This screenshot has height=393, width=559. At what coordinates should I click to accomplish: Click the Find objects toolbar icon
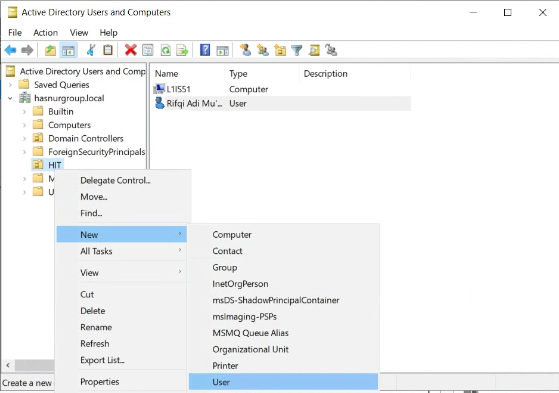314,50
